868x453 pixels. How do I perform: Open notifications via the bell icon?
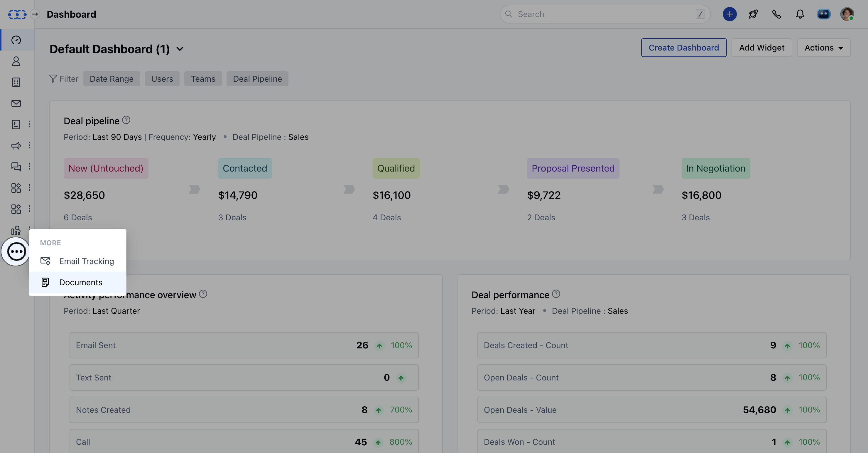click(800, 14)
